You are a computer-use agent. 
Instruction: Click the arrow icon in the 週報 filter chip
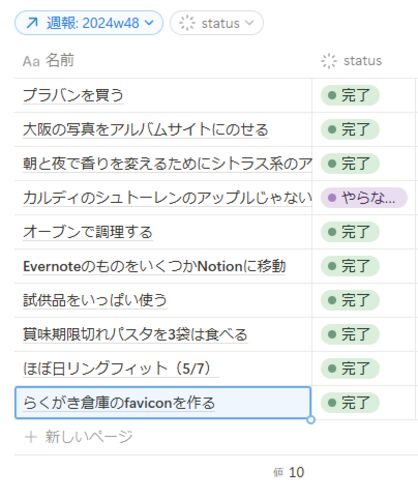pos(32,23)
